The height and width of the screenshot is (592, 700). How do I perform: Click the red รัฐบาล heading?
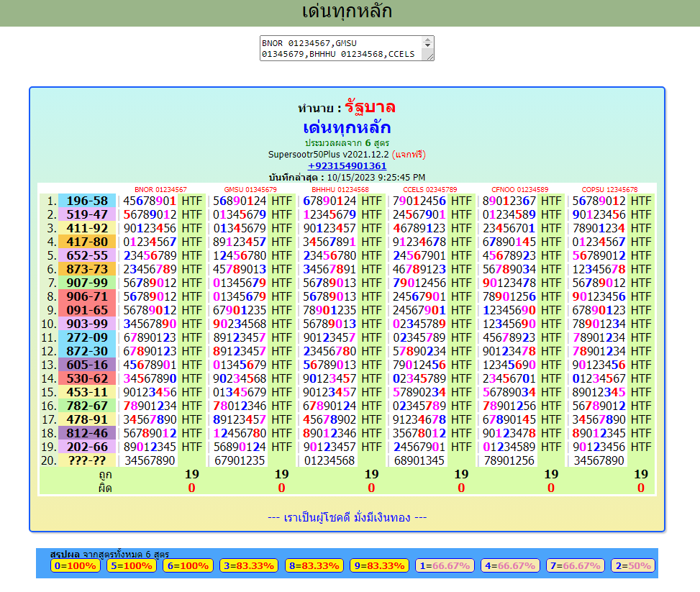370,107
